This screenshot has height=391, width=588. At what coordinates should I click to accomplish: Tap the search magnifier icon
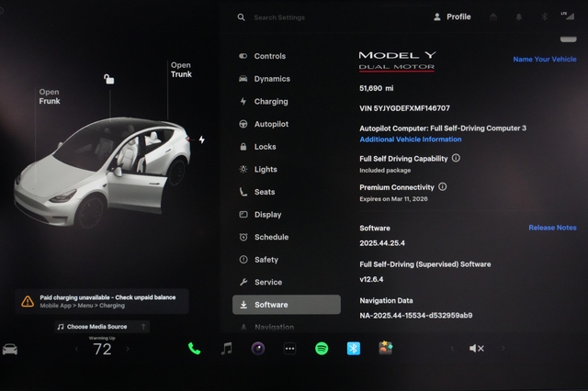click(x=241, y=17)
